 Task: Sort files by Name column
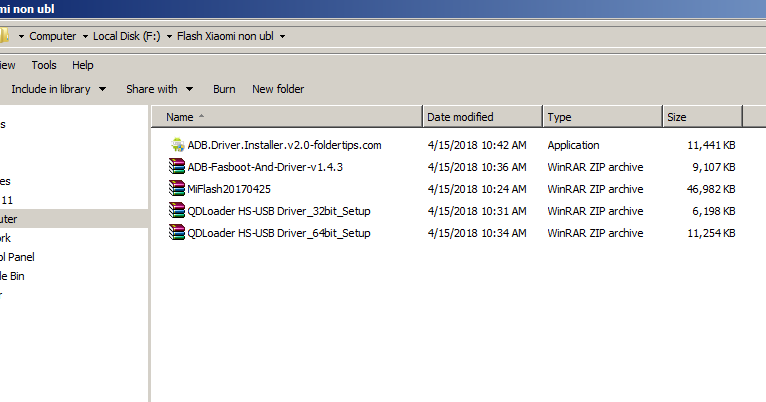287,117
